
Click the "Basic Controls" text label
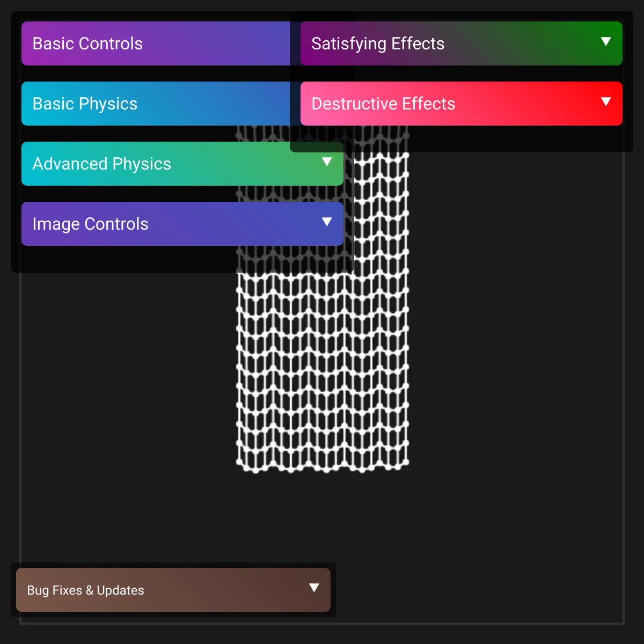pyautogui.click(x=87, y=43)
